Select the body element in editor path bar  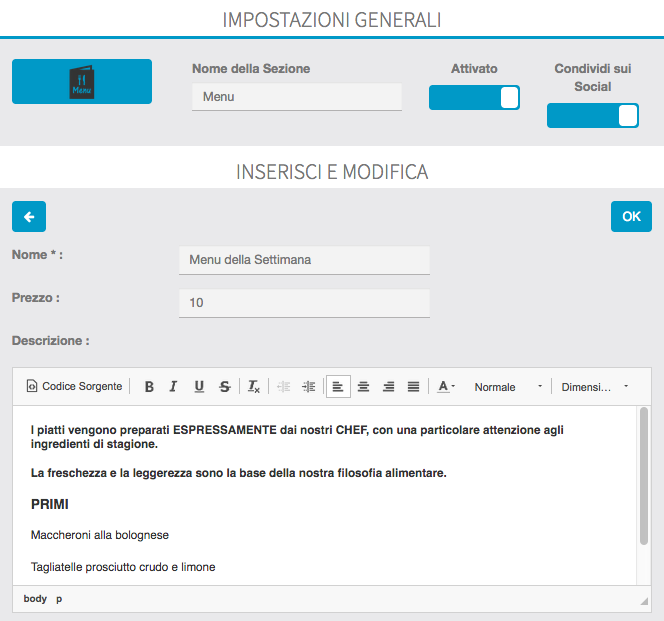[x=35, y=598]
